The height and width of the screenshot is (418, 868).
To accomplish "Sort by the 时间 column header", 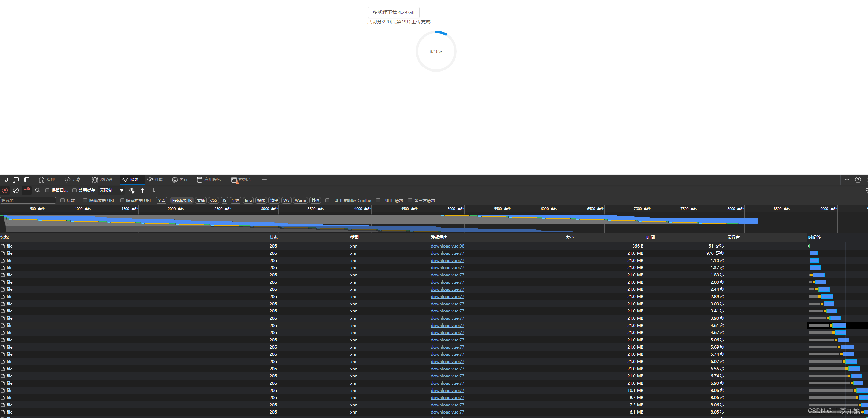I will click(x=685, y=238).
